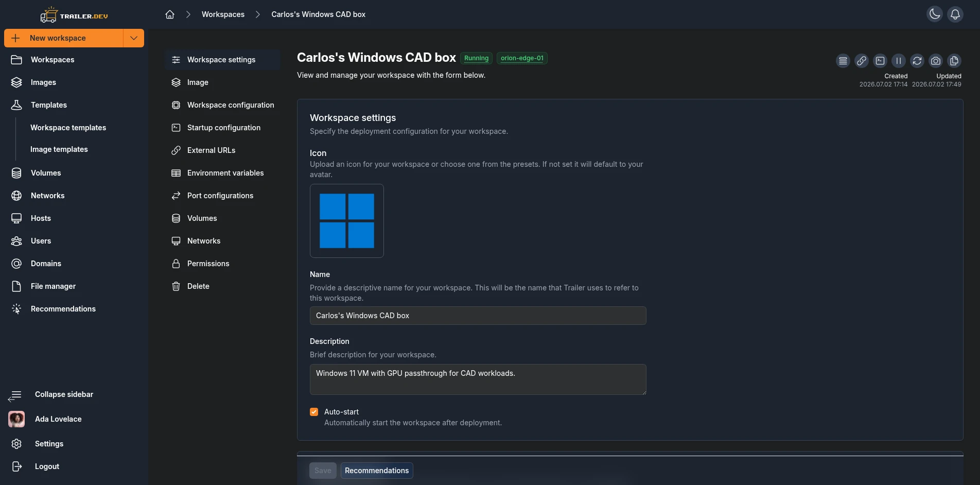Open Workspaces in the left sidebar

point(74,60)
